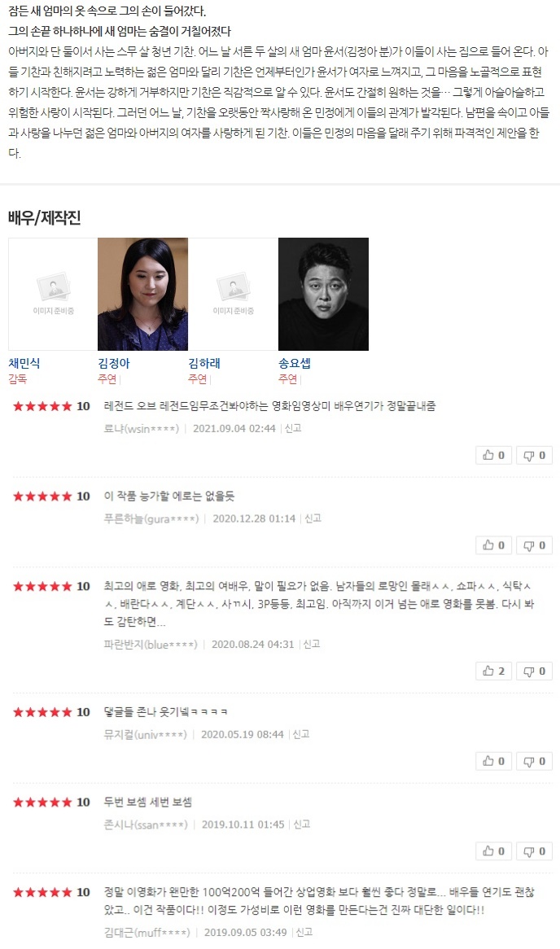Dislike the review by 존시나(ssan****)
This screenshot has width=560, height=949.
coord(534,851)
